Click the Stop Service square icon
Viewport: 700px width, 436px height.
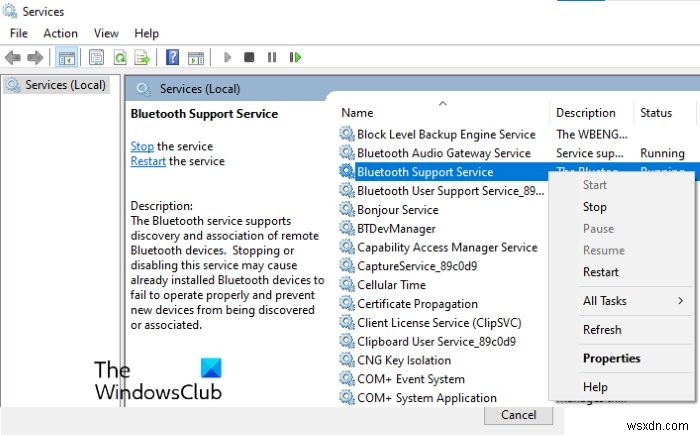coord(249,57)
